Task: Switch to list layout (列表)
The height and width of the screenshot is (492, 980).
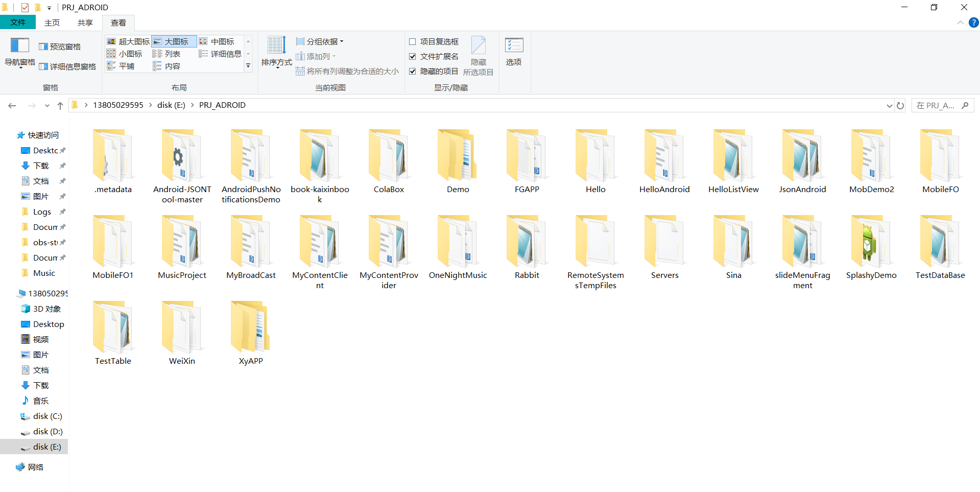Action: [166, 54]
